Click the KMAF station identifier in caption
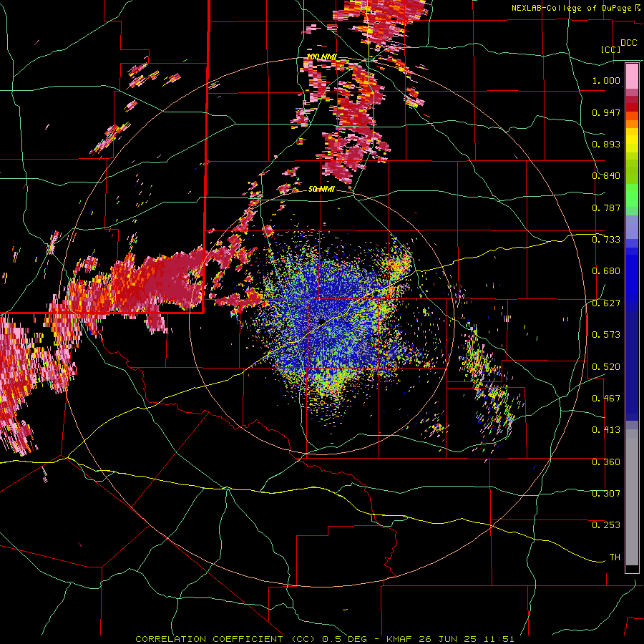This screenshot has width=644, height=644. click(400, 639)
